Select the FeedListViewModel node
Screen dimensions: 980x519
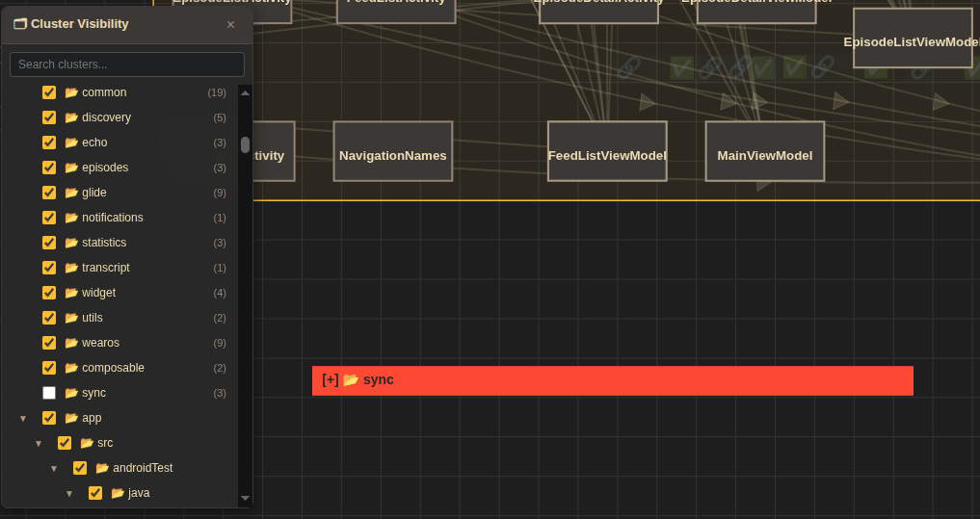[x=607, y=151]
